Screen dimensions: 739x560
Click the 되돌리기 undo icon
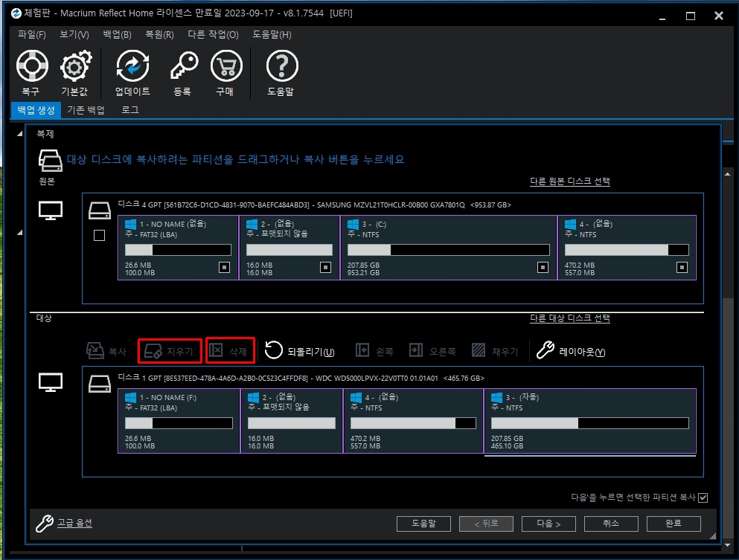(273, 350)
